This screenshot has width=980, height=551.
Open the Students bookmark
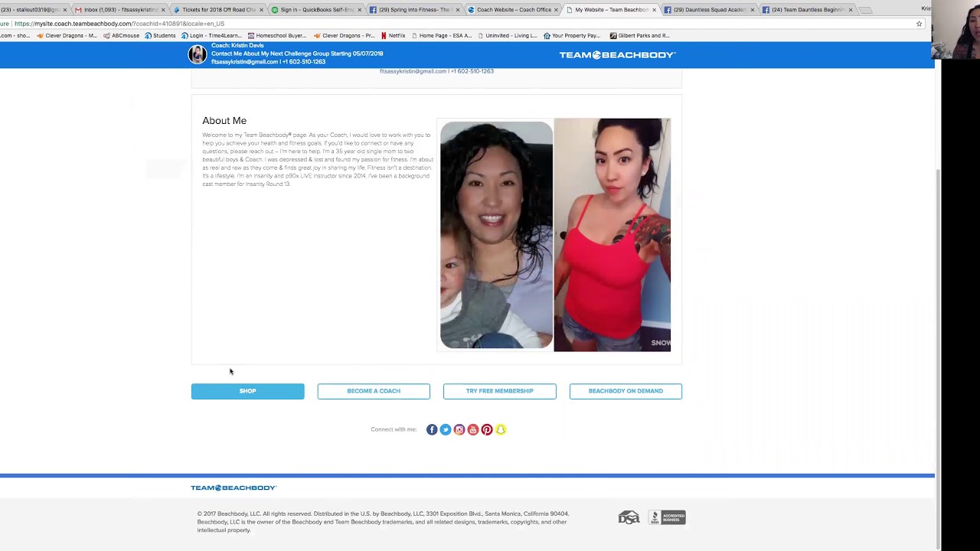pyautogui.click(x=160, y=35)
